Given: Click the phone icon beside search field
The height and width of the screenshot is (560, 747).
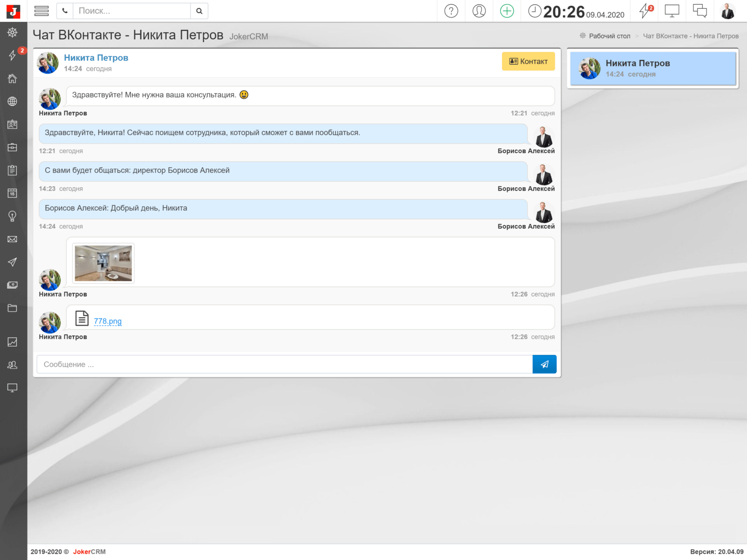Looking at the screenshot, I should (x=65, y=11).
